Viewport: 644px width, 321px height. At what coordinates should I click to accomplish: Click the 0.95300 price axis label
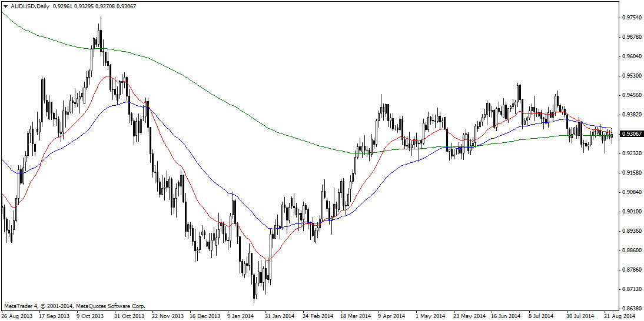click(631, 76)
